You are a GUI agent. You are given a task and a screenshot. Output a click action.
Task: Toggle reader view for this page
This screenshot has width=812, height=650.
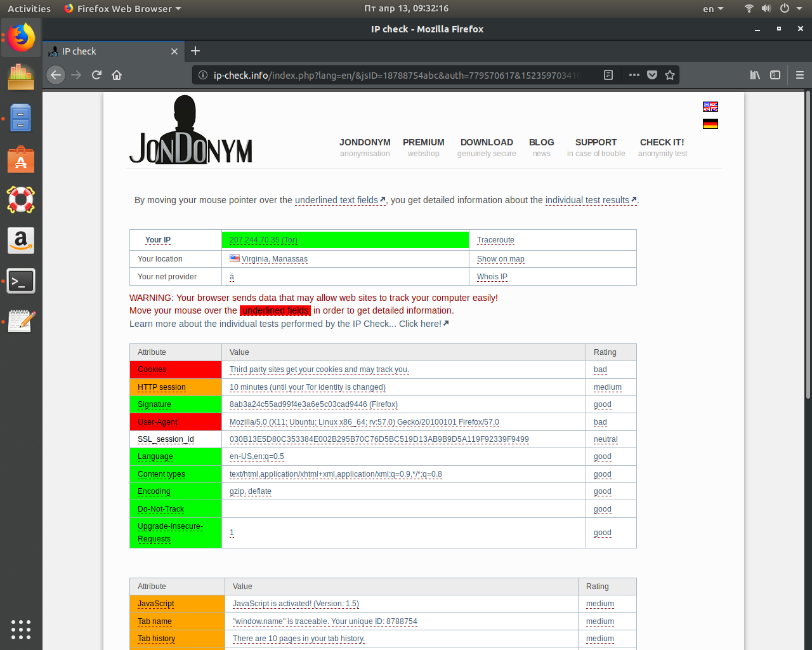pos(608,74)
